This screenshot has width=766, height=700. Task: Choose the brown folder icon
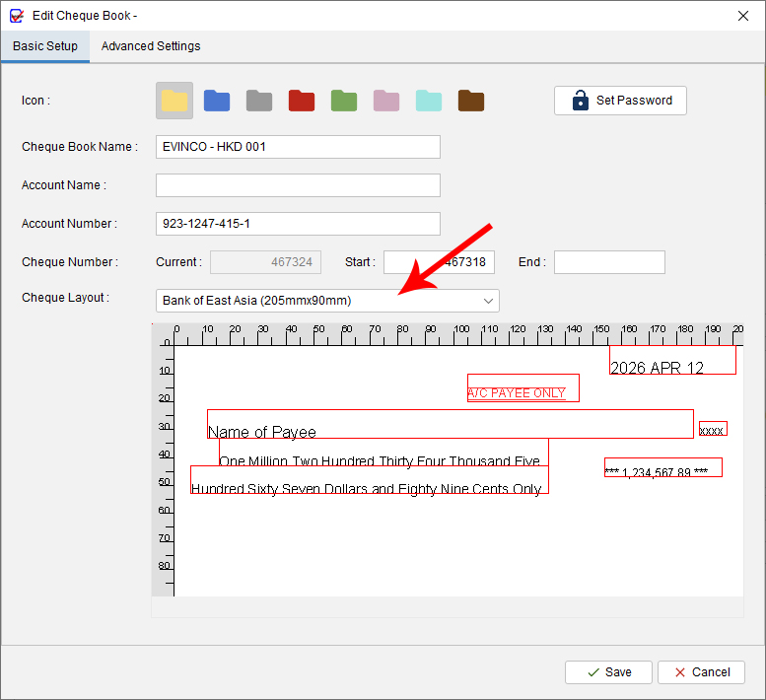coord(471,101)
